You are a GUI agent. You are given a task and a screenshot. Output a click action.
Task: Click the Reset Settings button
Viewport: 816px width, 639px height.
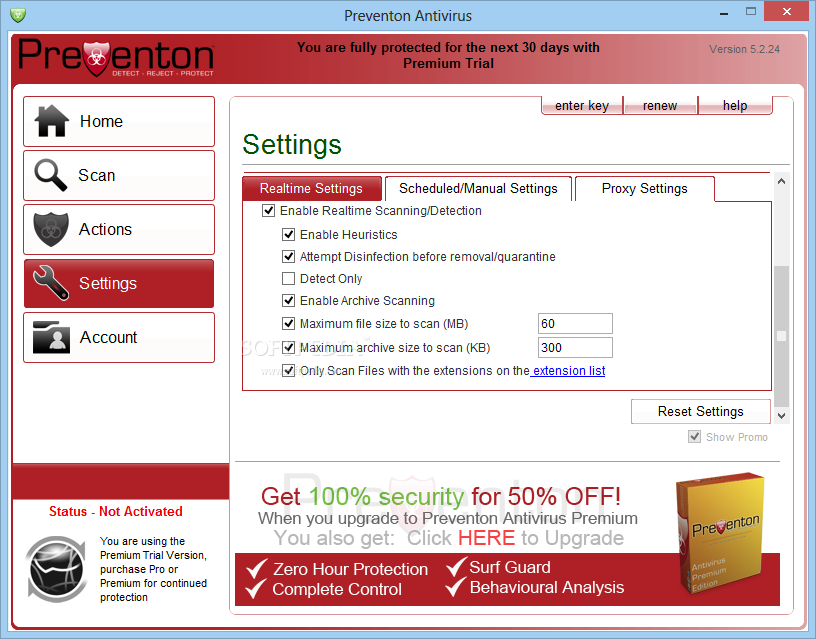700,411
